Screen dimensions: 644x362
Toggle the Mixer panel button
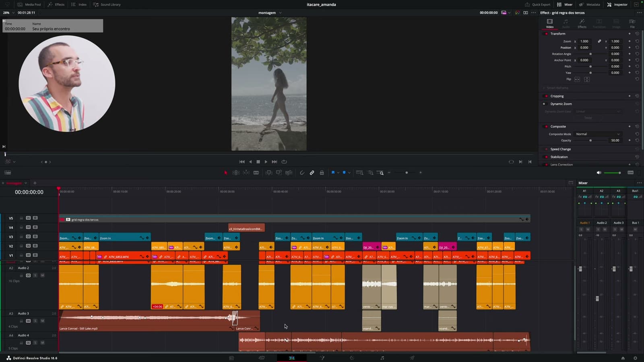click(565, 4)
